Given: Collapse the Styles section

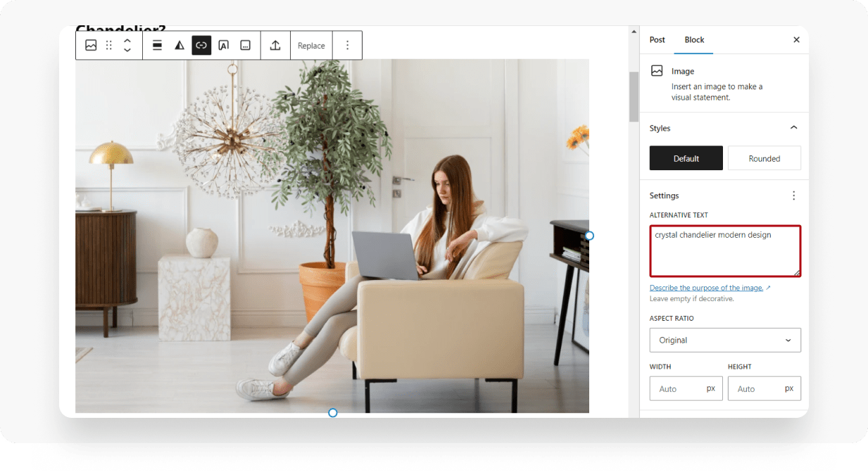Looking at the screenshot, I should [x=793, y=128].
